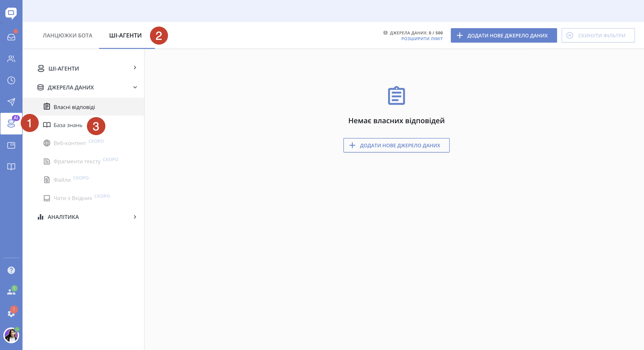Open the clock history icon in sidebar
The width and height of the screenshot is (644, 350).
11,80
